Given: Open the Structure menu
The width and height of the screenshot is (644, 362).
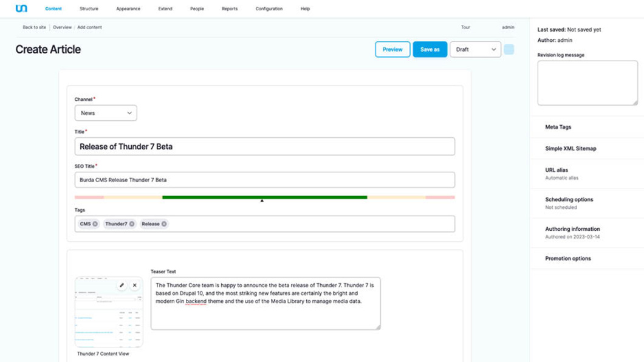Looking at the screenshot, I should coord(89,9).
